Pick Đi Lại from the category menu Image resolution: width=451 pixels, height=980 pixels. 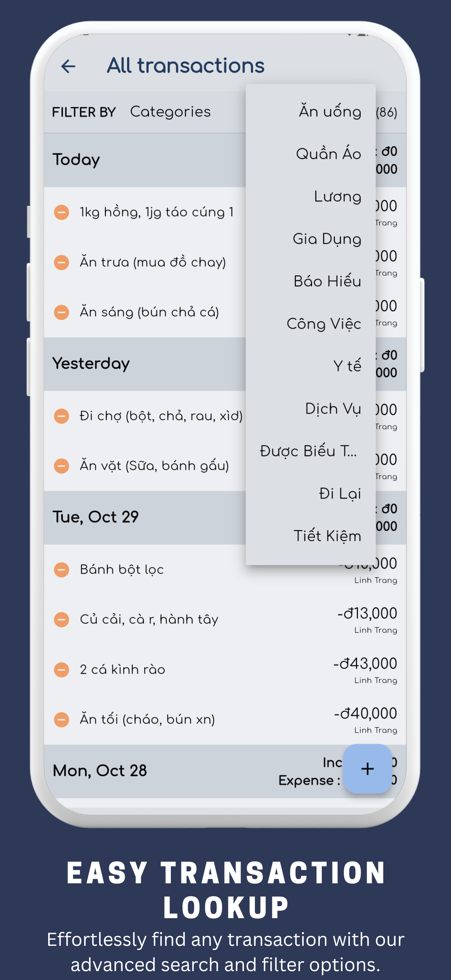pos(340,493)
